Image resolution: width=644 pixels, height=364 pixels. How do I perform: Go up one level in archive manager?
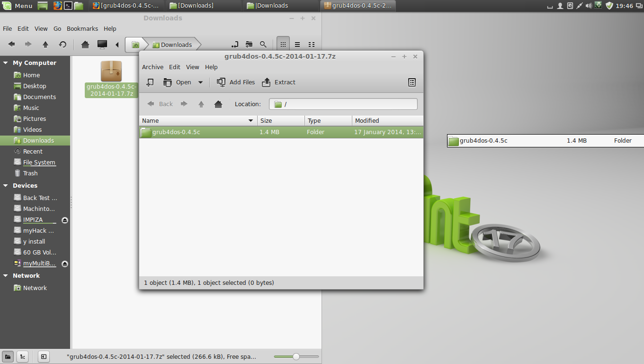click(201, 104)
